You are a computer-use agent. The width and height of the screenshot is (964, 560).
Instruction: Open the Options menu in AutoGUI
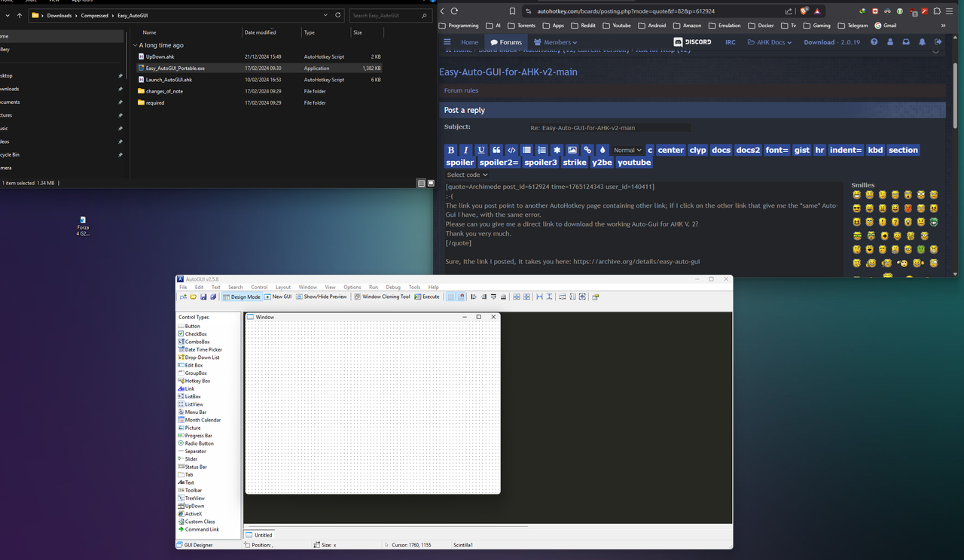pyautogui.click(x=352, y=287)
